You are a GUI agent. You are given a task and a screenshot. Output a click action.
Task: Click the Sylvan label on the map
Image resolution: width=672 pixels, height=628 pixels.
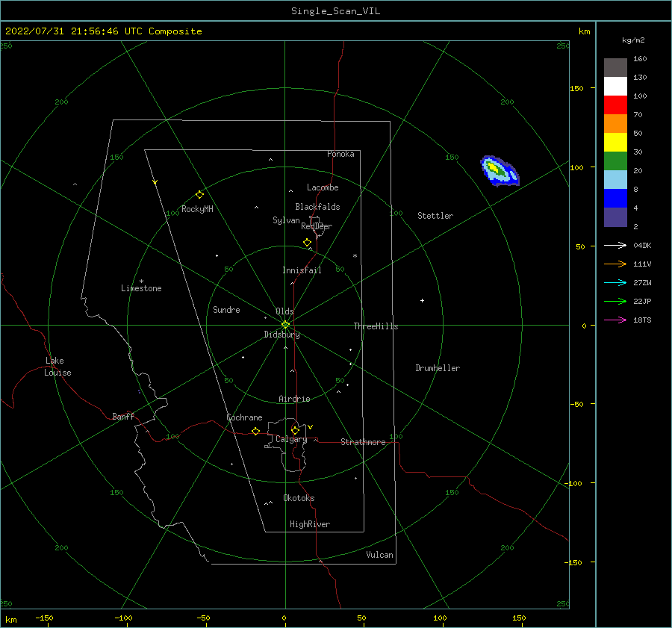286,220
